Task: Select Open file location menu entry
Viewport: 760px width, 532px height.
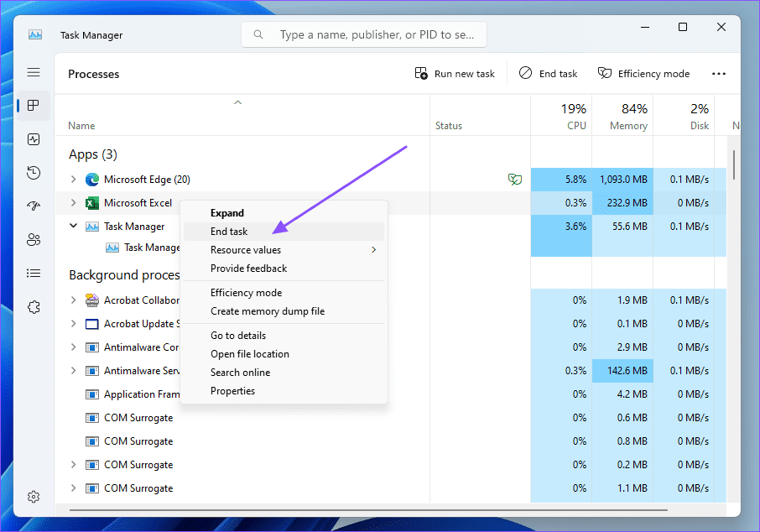Action: (284, 353)
